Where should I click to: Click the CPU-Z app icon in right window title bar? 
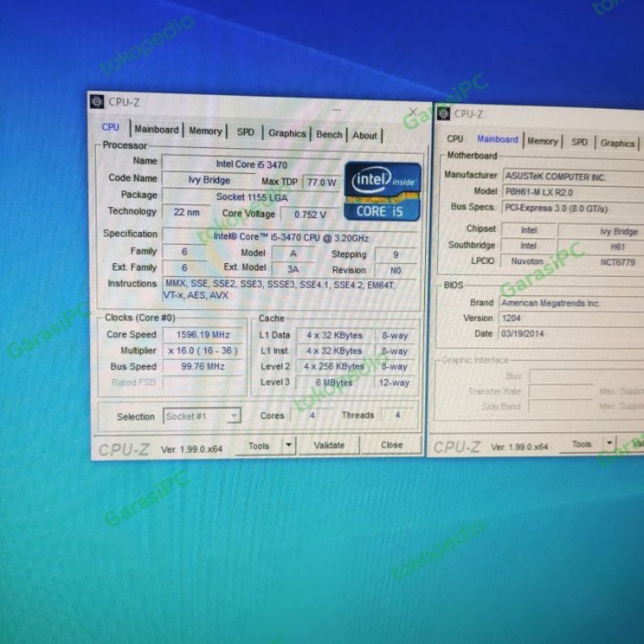444,113
